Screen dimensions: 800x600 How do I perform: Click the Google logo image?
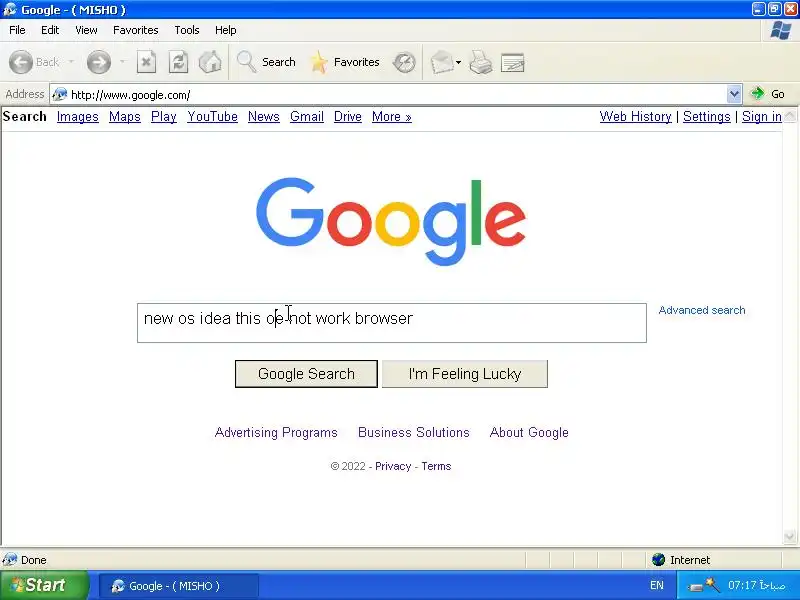(x=391, y=221)
